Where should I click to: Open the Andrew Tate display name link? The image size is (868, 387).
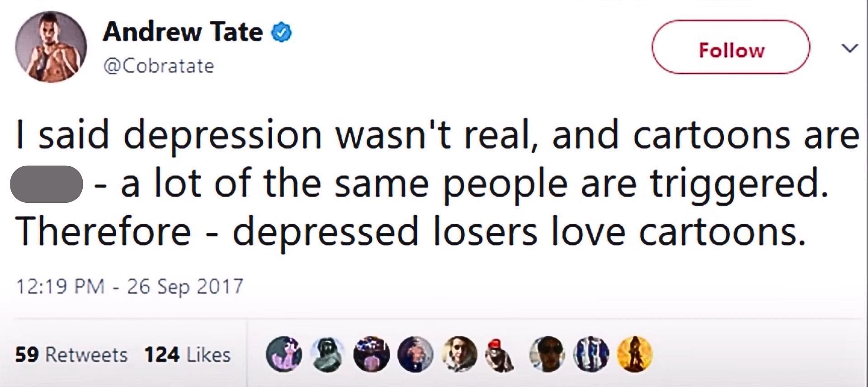[183, 32]
